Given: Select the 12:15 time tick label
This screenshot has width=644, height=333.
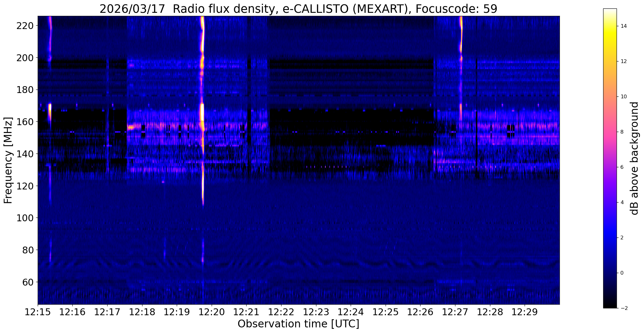Looking at the screenshot, I should (38, 312).
